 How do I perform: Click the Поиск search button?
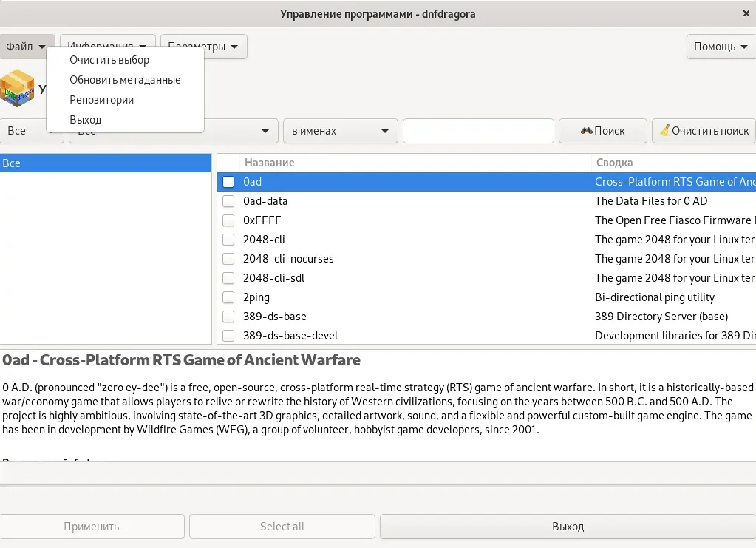(603, 131)
